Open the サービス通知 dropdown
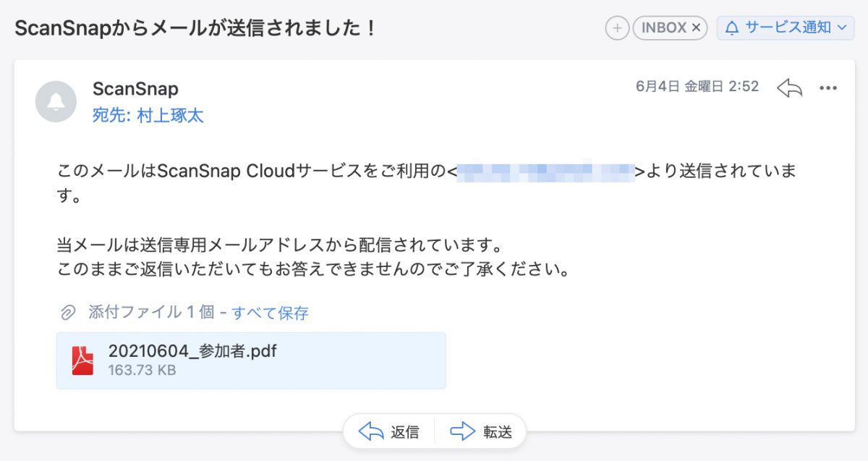 click(786, 28)
